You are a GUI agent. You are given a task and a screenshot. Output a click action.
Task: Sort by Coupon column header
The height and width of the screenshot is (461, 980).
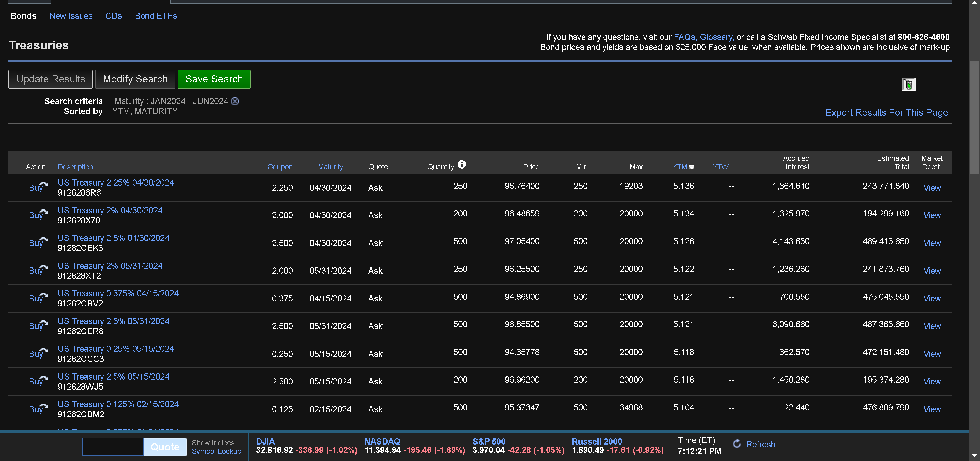pyautogui.click(x=280, y=167)
